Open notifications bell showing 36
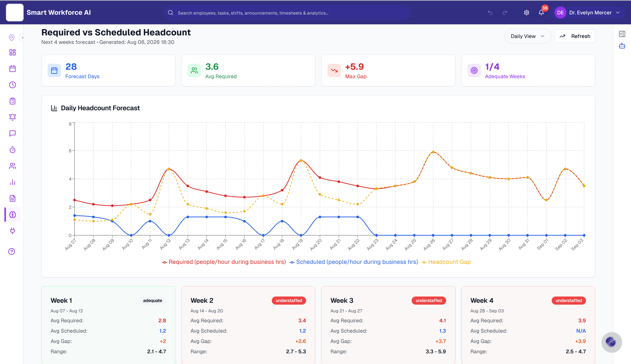 click(541, 13)
